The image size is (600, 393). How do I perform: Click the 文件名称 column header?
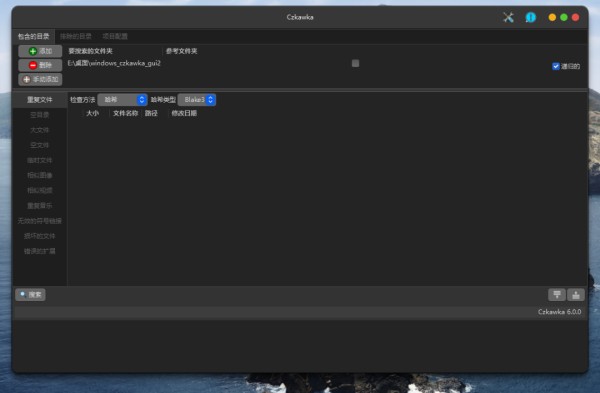click(126, 113)
